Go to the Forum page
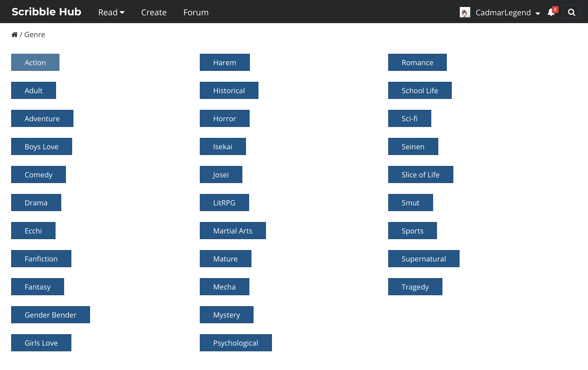Viewport: 588px width, 370px height. (x=196, y=12)
